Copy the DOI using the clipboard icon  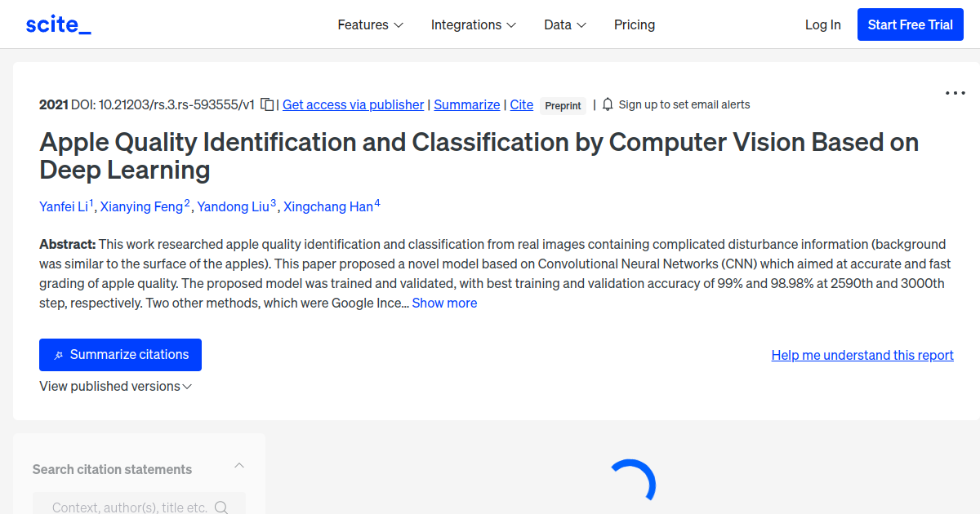(x=267, y=104)
